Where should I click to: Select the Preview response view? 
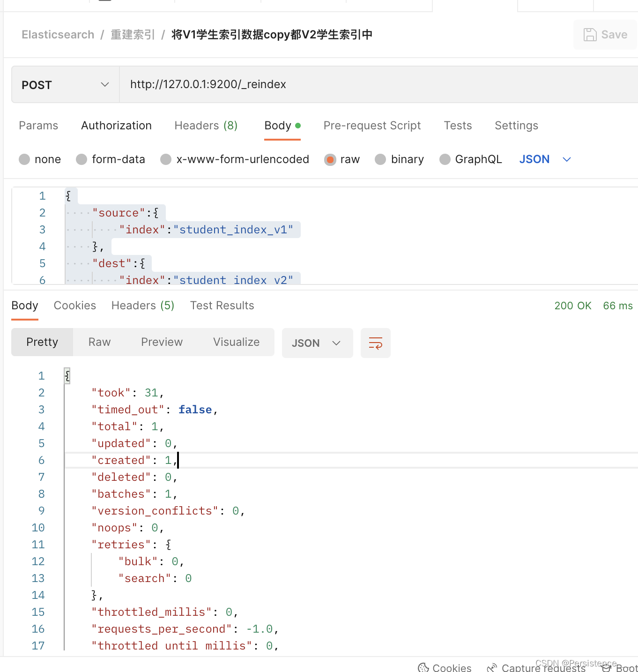pos(162,342)
